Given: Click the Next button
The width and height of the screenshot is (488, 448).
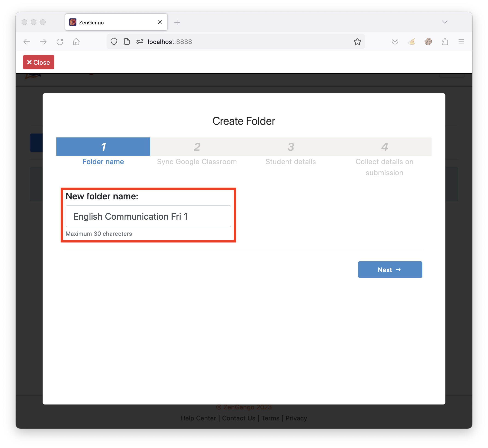Looking at the screenshot, I should [x=390, y=270].
